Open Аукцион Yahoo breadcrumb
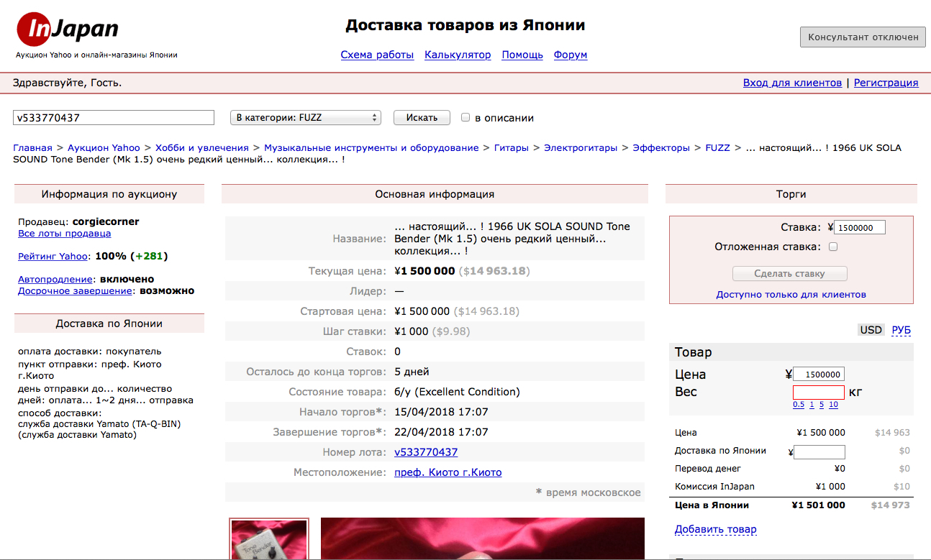This screenshot has width=931, height=560. tap(104, 147)
